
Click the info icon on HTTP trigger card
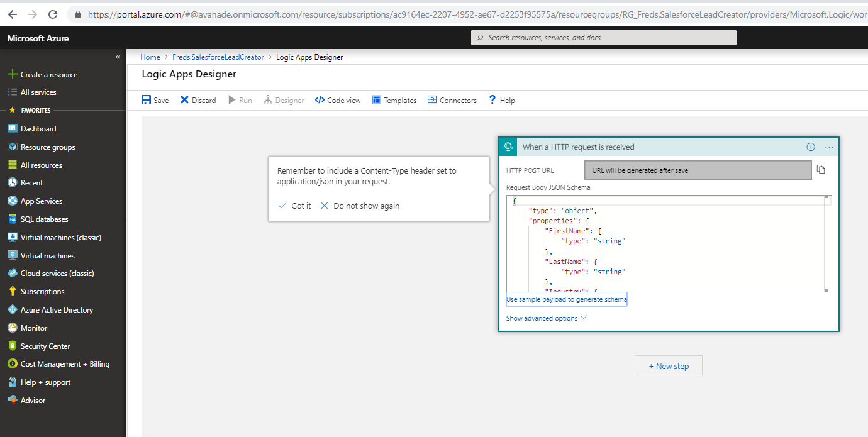pos(811,147)
